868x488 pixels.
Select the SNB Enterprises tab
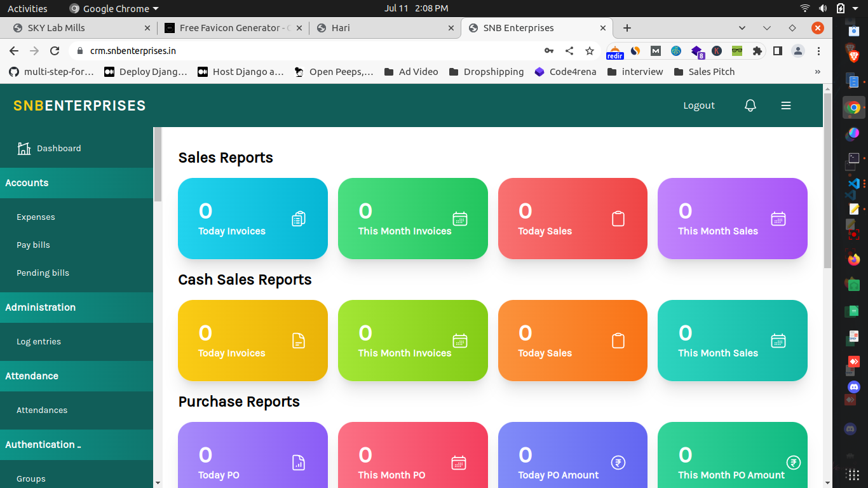coord(537,28)
